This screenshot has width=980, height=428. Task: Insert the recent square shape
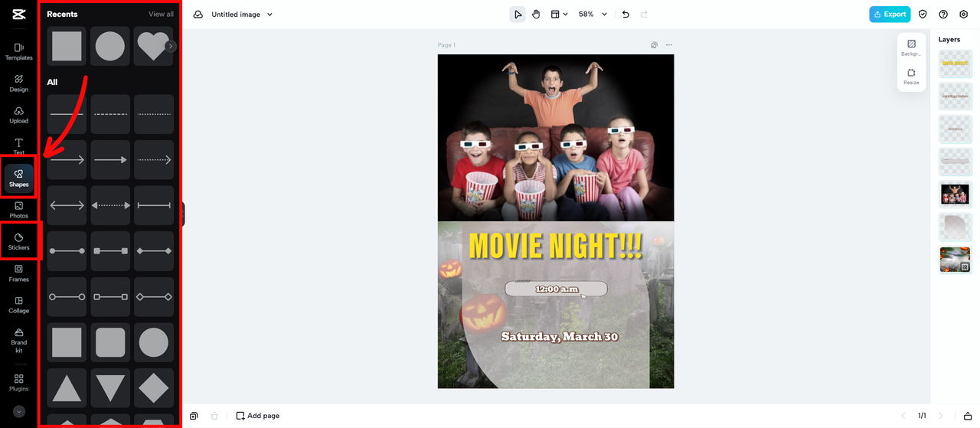point(67,46)
